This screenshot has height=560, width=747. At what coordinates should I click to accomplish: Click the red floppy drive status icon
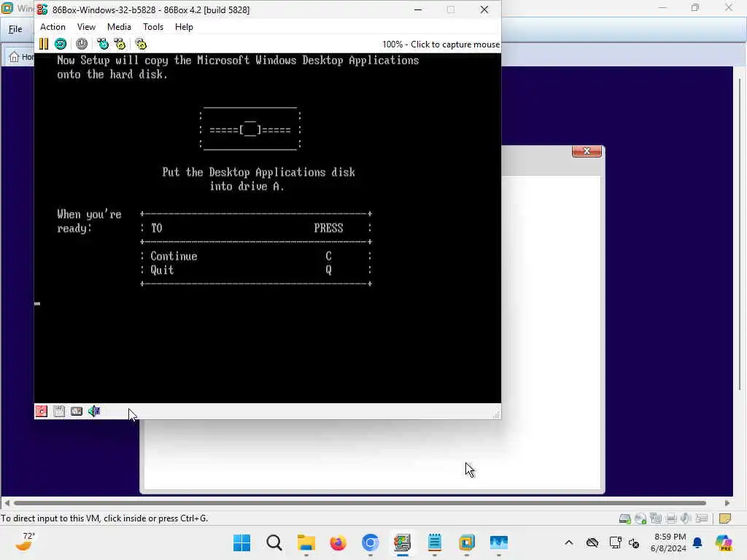pos(42,411)
